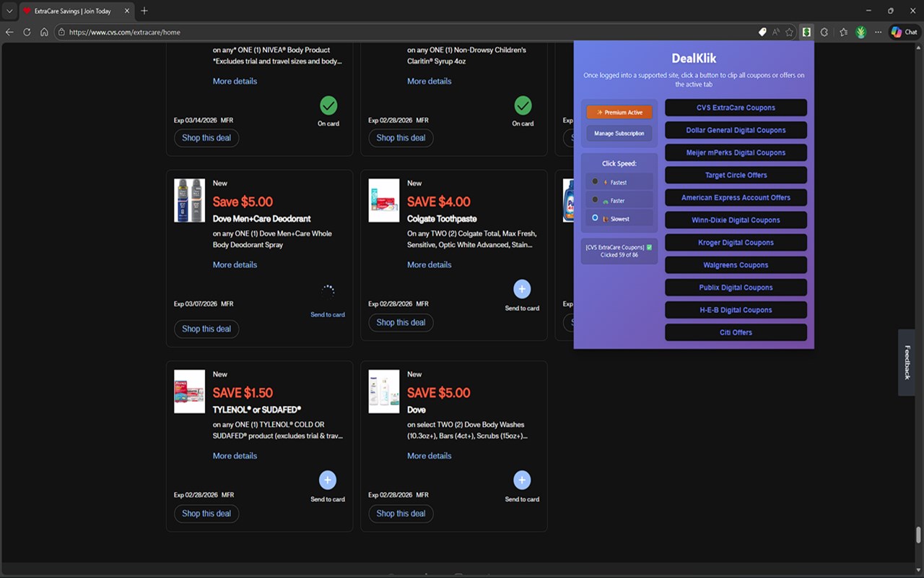Send TYLENOL or SUDAFED coupon to card
This screenshot has width=924, height=578.
(x=327, y=480)
